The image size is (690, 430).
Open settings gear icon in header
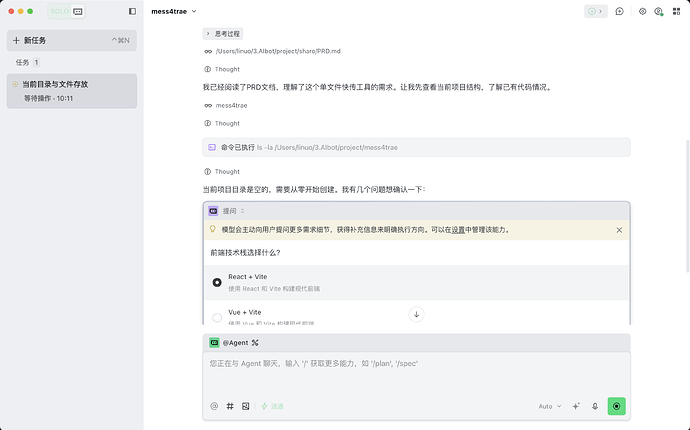point(642,11)
